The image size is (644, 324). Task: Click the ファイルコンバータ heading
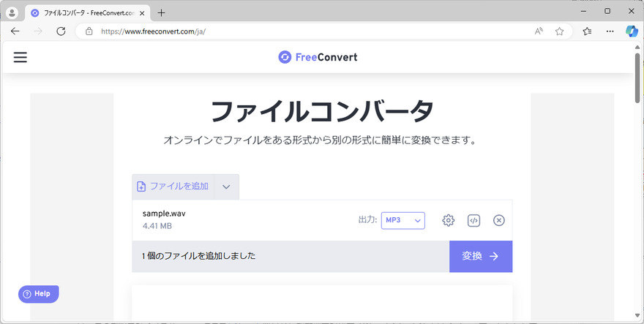(x=322, y=111)
